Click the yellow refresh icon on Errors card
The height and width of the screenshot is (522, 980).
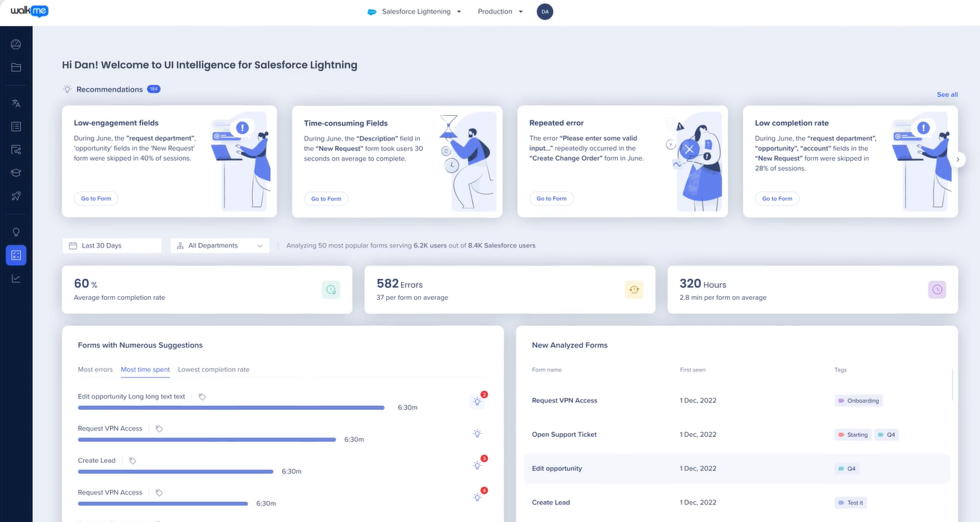[x=634, y=289]
